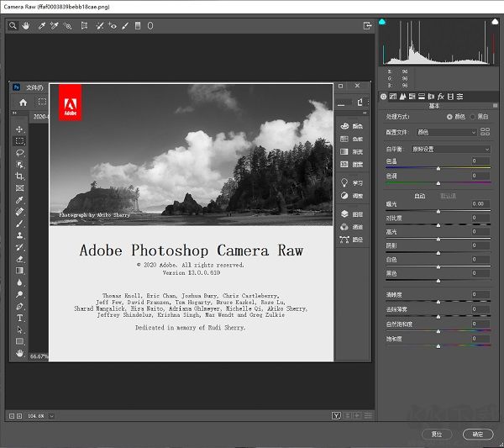Pick the White Balance eyedropper tool

click(x=40, y=26)
